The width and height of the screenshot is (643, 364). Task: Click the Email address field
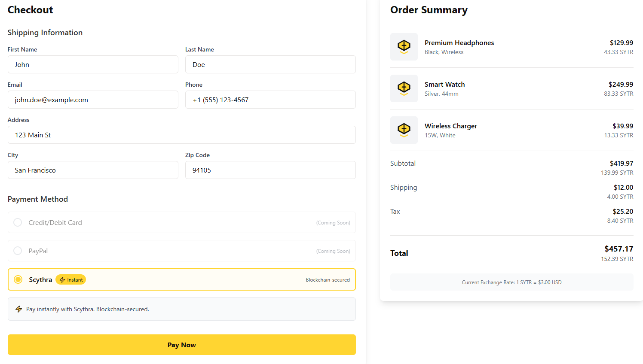[x=93, y=100]
